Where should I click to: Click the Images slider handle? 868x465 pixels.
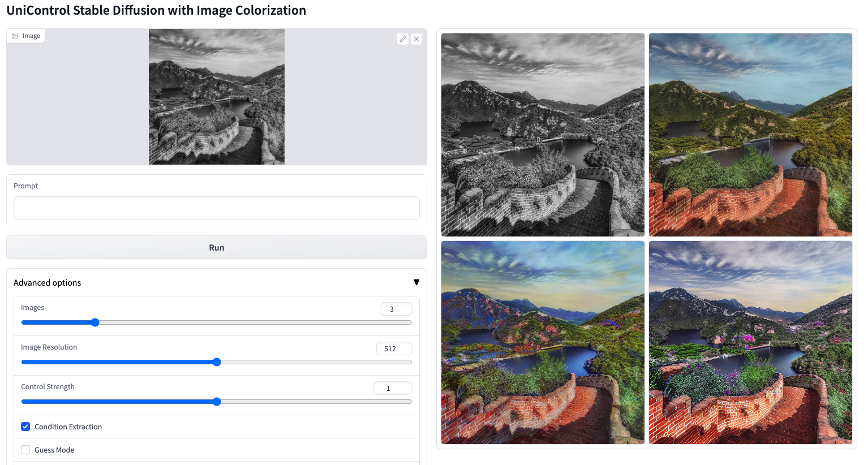pyautogui.click(x=95, y=322)
